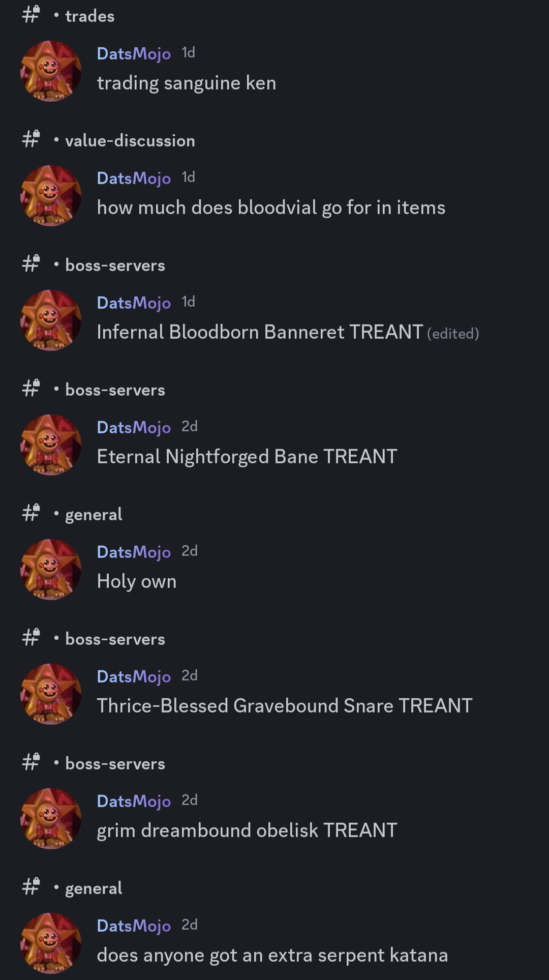Open the 'how much does bloodvial go for' message
The width and height of the screenshot is (549, 980).
pos(271,207)
